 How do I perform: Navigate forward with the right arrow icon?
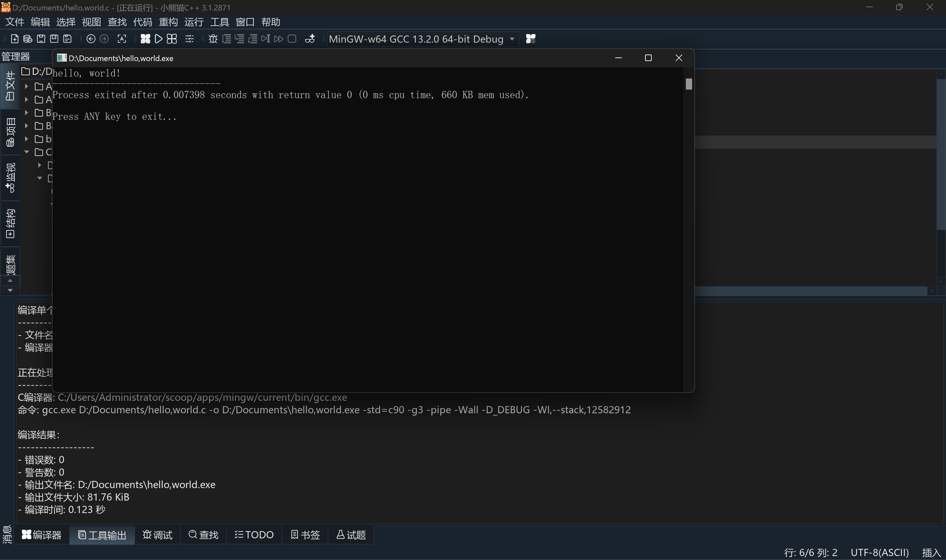pos(104,38)
